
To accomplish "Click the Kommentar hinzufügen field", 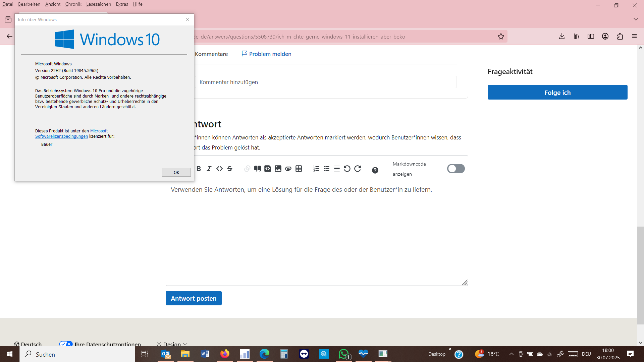I will pos(326,82).
